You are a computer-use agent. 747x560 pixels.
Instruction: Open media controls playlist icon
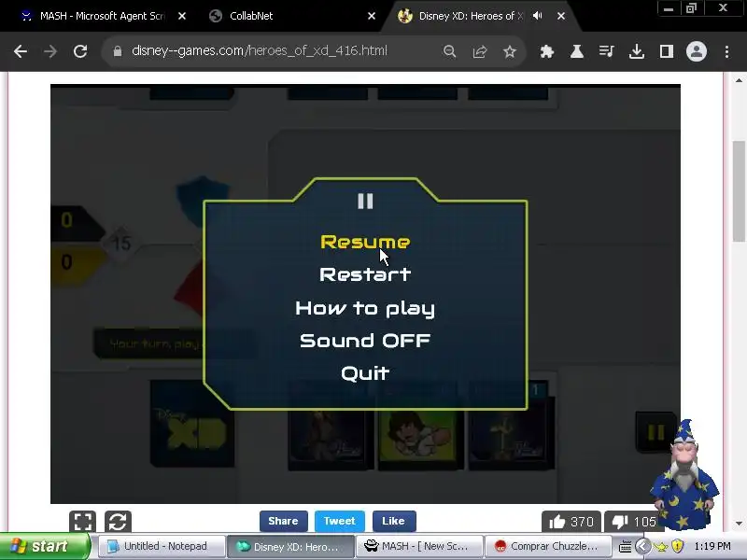coord(606,51)
